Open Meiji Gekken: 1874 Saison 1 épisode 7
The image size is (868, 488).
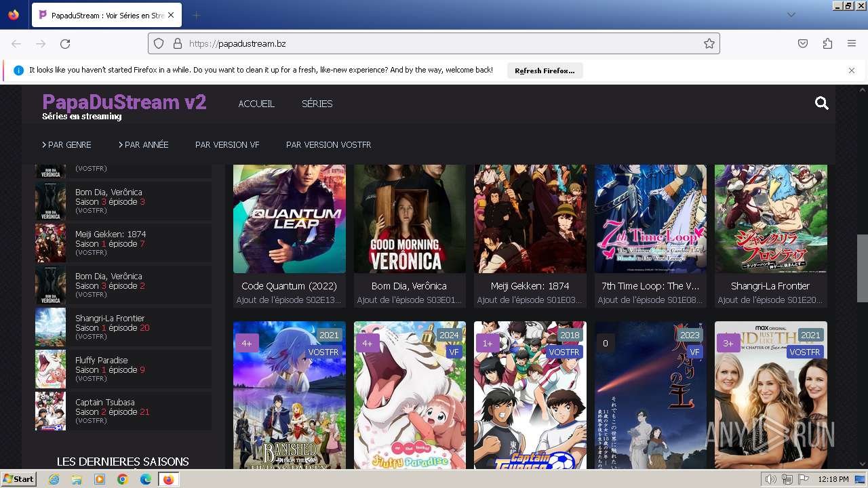[x=123, y=243]
